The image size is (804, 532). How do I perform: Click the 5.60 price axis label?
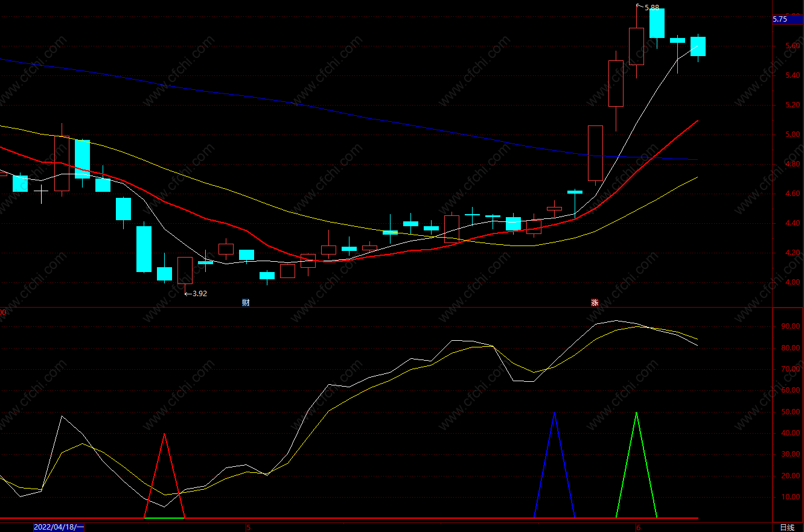click(x=792, y=46)
